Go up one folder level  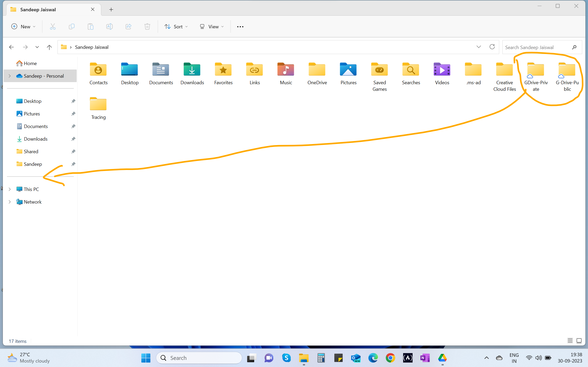point(49,47)
